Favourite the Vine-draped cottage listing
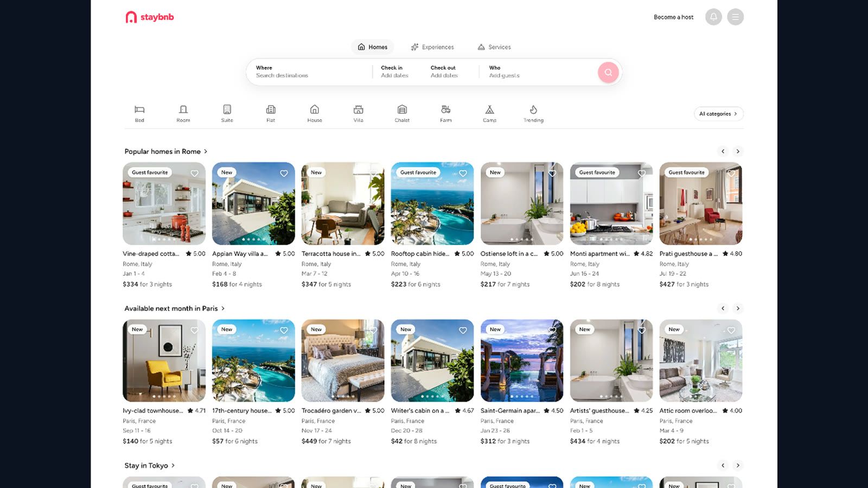Image resolution: width=868 pixels, height=488 pixels. coord(194,174)
